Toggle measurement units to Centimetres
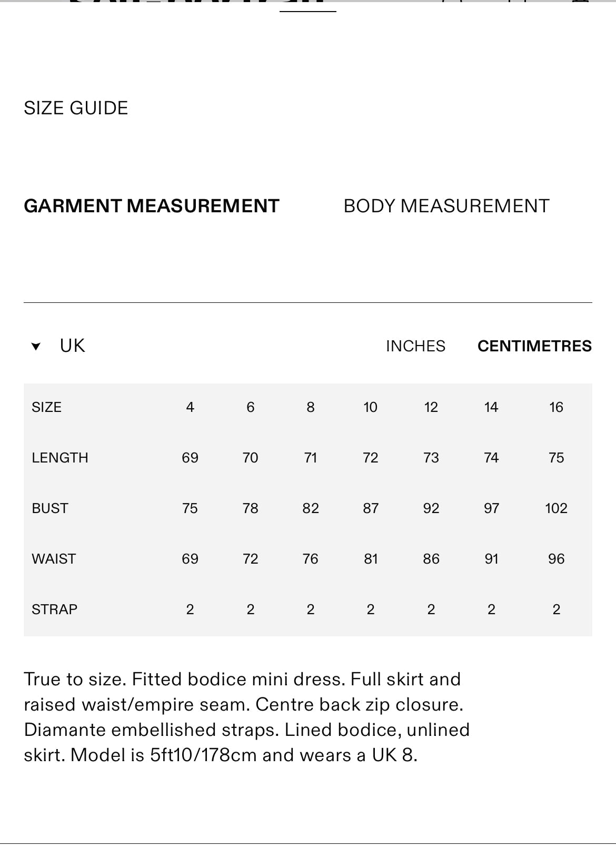 tap(534, 346)
